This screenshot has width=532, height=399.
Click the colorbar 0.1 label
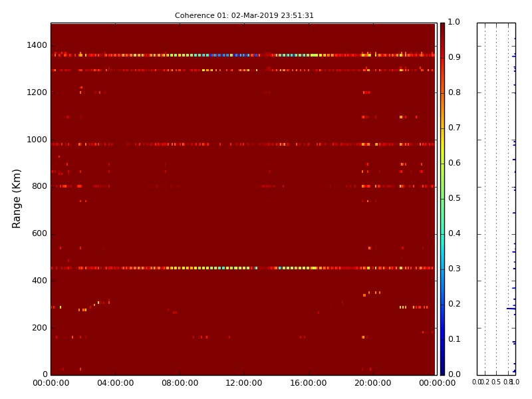point(454,339)
